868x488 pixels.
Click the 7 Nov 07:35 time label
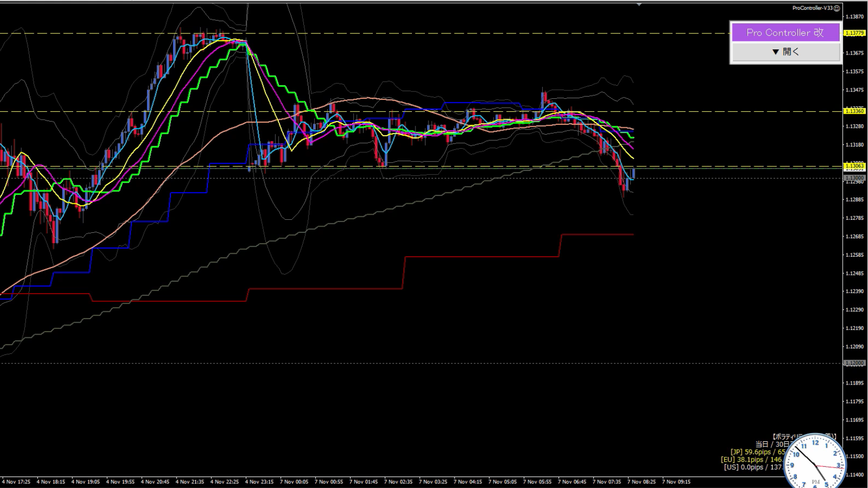pos(607,482)
